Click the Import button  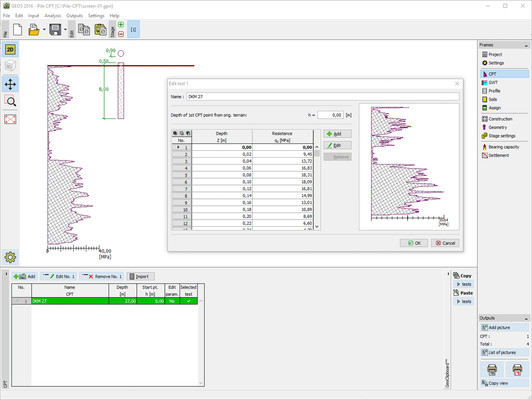tap(140, 277)
